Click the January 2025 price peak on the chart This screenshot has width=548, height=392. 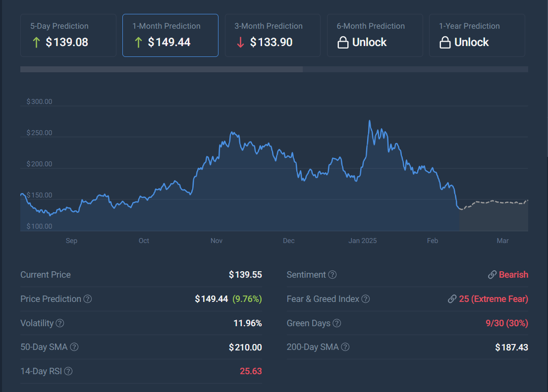pos(370,121)
